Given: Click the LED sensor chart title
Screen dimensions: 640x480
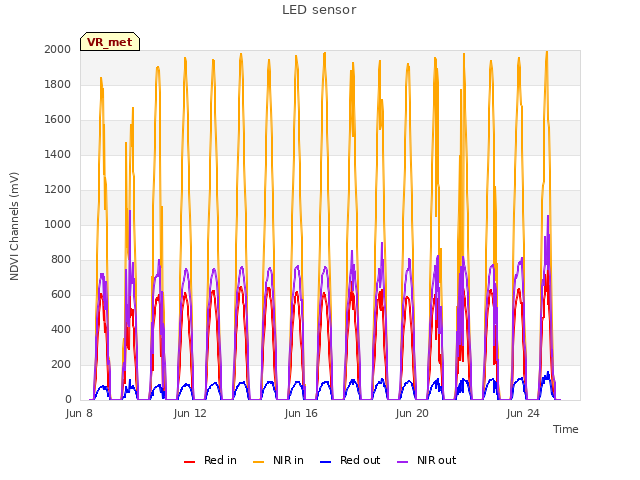Looking at the screenshot, I should coord(319,10).
